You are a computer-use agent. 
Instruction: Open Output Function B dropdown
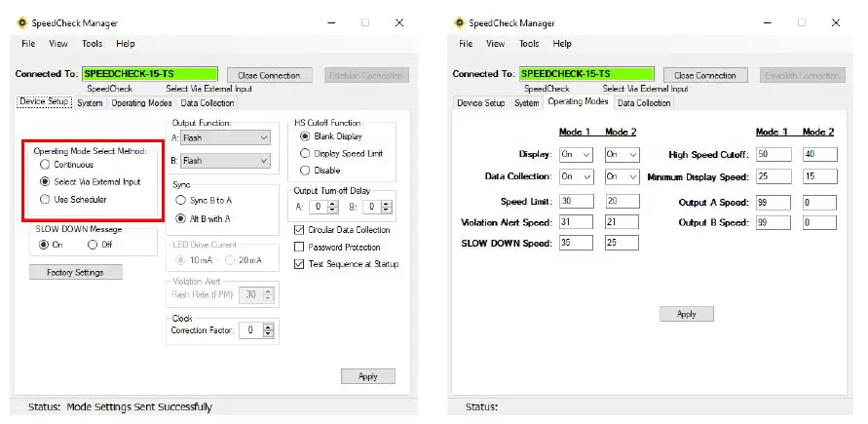coord(226,161)
